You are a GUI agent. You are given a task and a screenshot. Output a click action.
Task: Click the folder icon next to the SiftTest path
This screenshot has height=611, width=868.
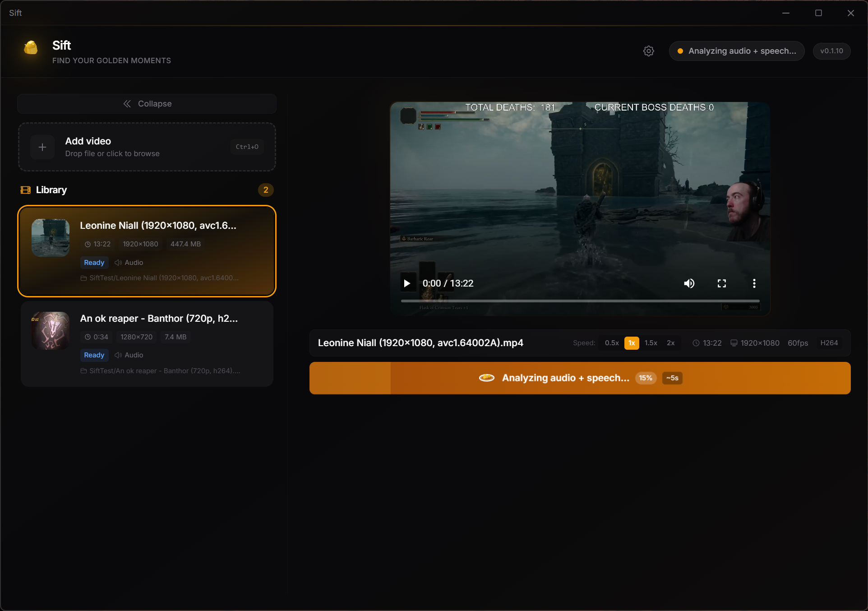pyautogui.click(x=83, y=278)
